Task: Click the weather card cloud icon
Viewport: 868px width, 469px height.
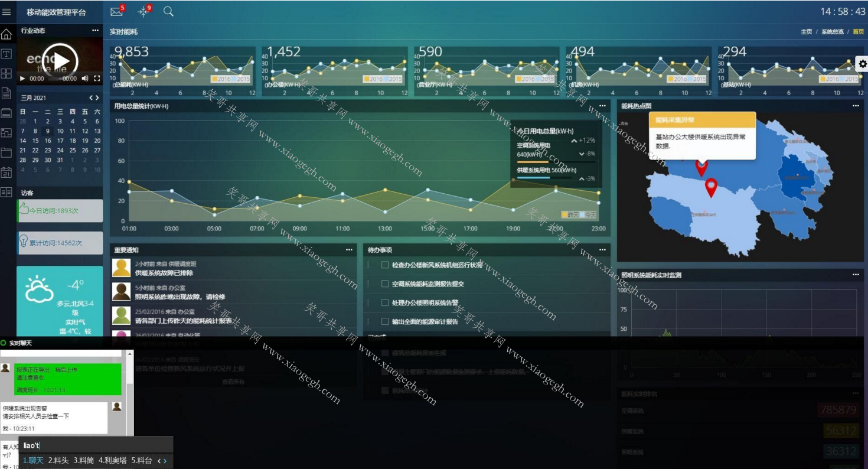Action: click(40, 290)
